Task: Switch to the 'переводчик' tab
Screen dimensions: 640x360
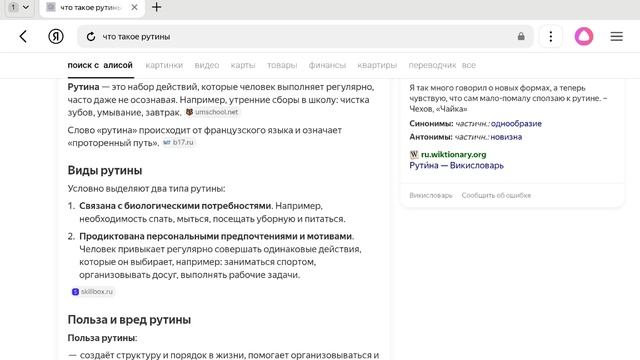Action: [432, 65]
